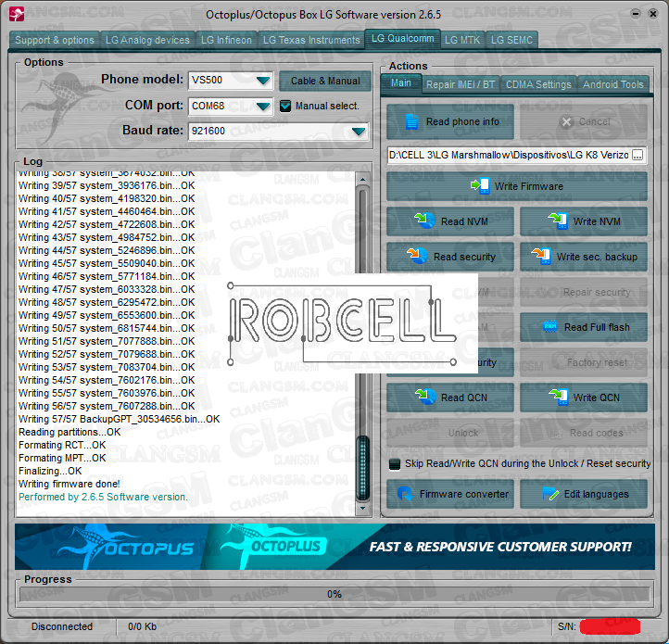
Task: Click the Write Firmware phone icon
Action: pyautogui.click(x=480, y=186)
